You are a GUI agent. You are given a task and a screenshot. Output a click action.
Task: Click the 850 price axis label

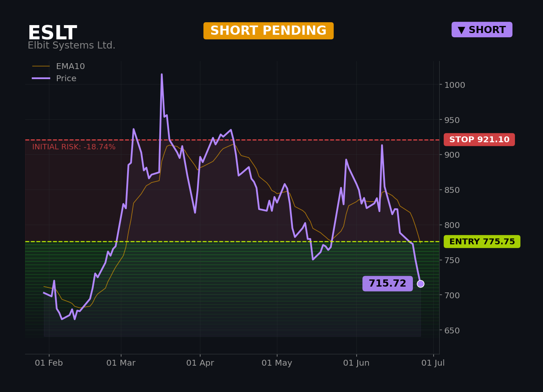(452, 190)
